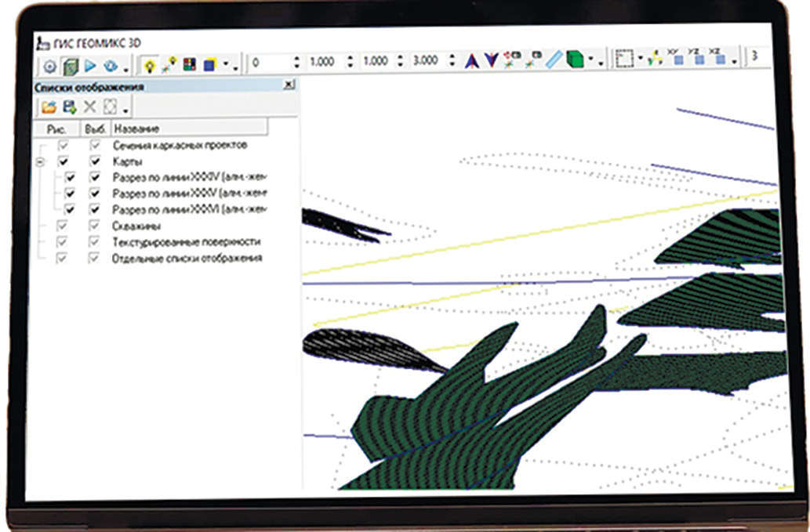The image size is (810, 532).
Task: Click the blue play arrow icon
Action: [89, 63]
